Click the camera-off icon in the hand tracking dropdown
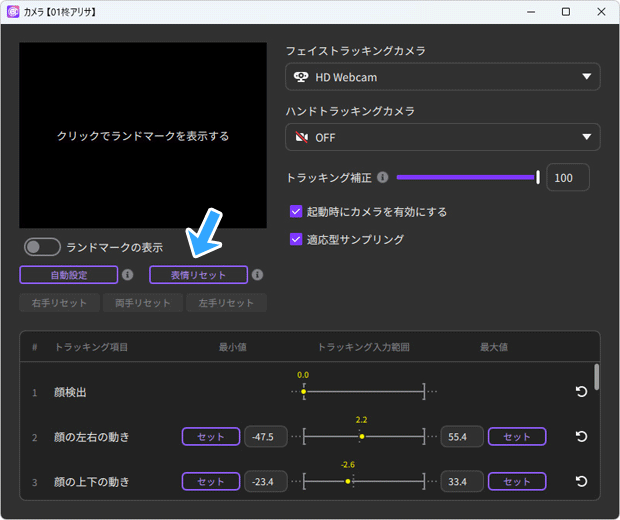The width and height of the screenshot is (620, 520). coord(302,137)
